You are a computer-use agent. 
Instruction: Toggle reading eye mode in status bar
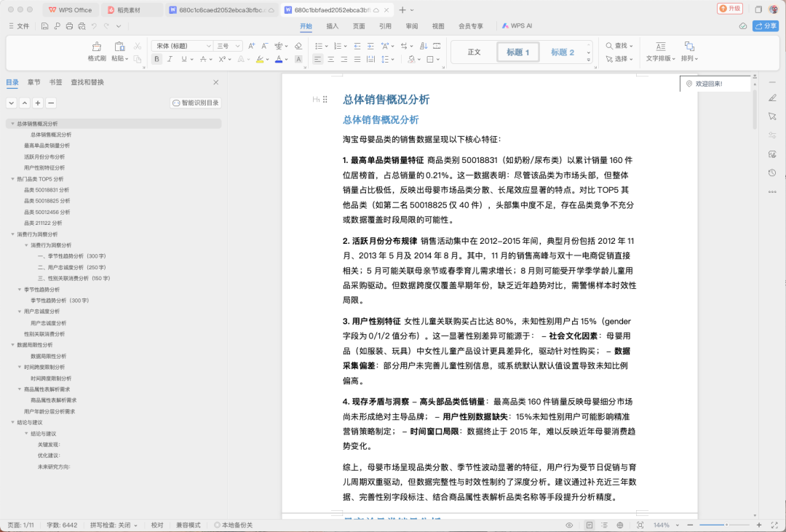click(x=569, y=525)
